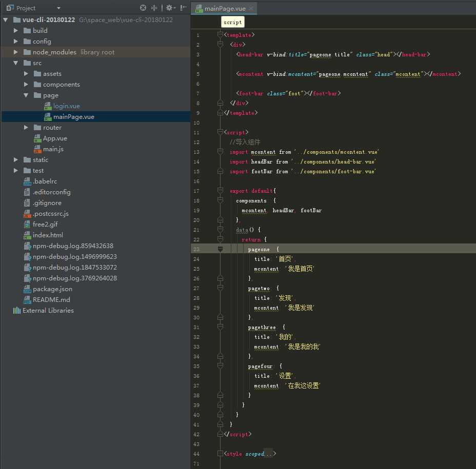The height and width of the screenshot is (469, 476).
Task: Collapse the src folder
Action: (15, 63)
